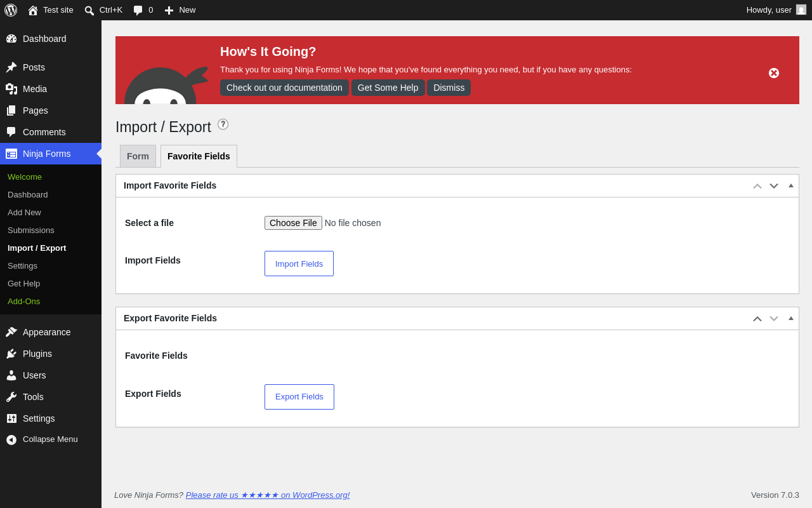
Task: Click the Test site home icon
Action: coord(33,10)
